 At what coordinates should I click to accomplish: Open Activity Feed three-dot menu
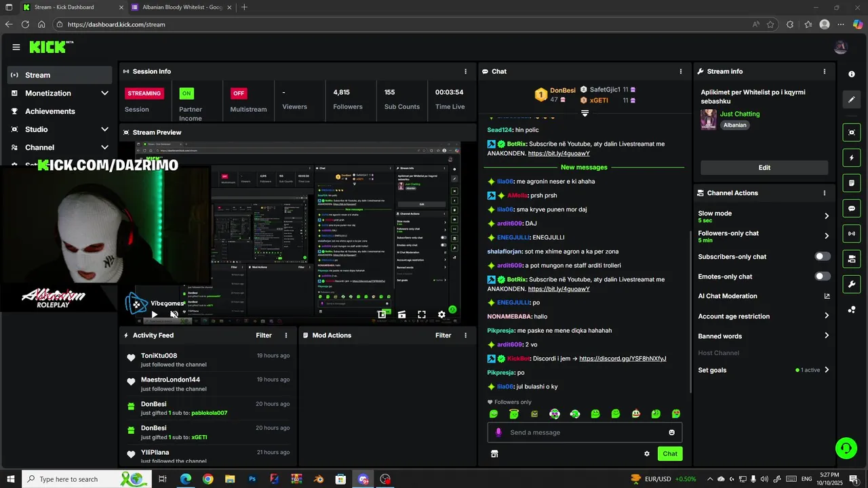(286, 335)
